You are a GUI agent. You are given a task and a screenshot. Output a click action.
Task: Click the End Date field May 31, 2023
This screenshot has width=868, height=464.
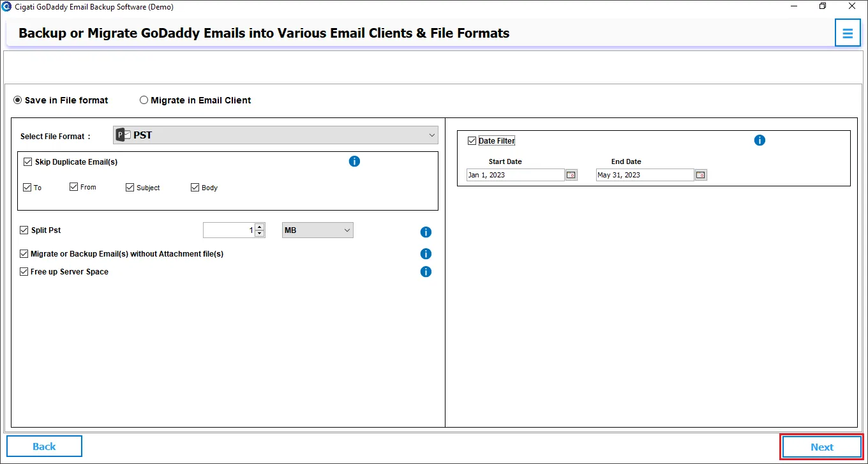[645, 175]
